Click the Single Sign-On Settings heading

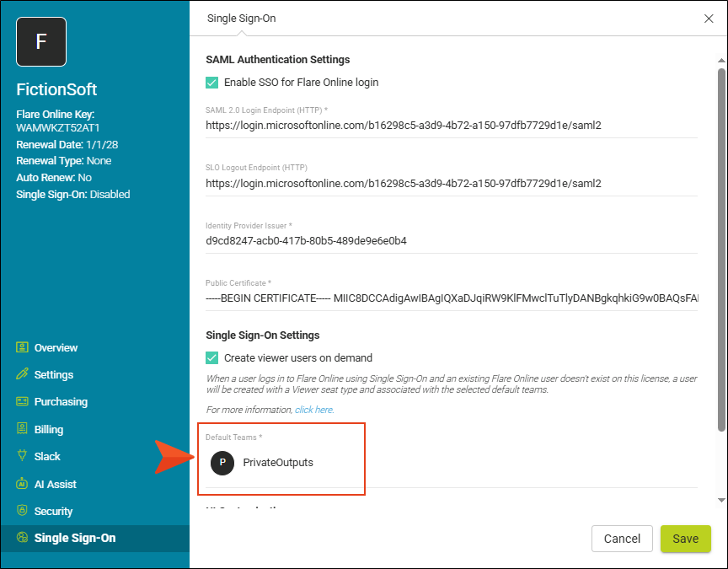pos(263,335)
